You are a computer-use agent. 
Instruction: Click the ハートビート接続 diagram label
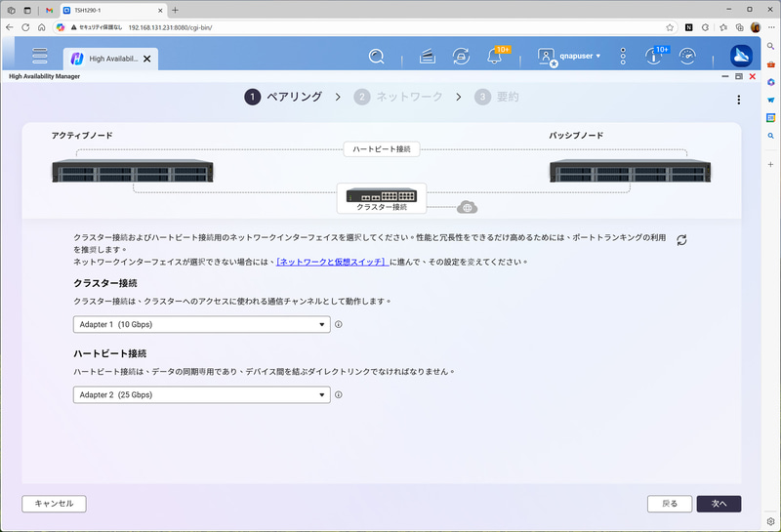(382, 149)
